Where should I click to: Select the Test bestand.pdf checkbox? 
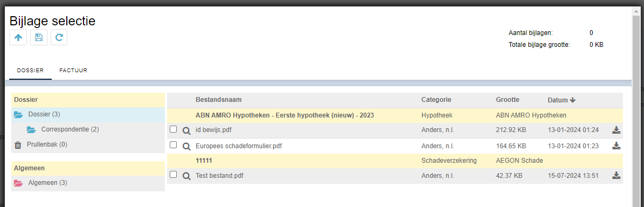tap(174, 175)
